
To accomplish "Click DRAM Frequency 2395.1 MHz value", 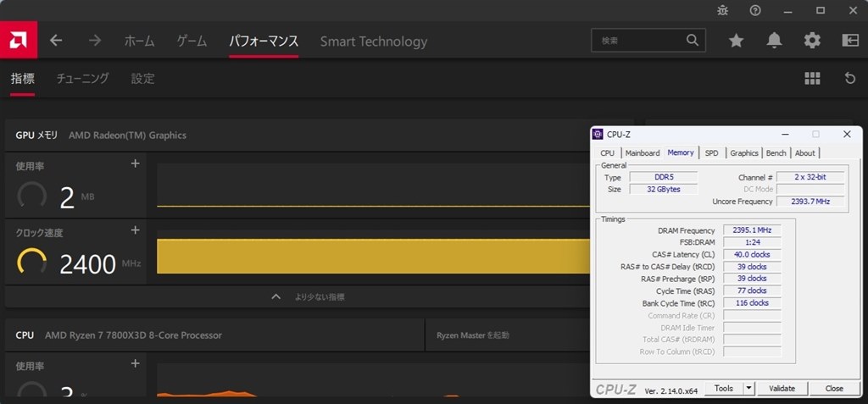I will click(x=752, y=230).
